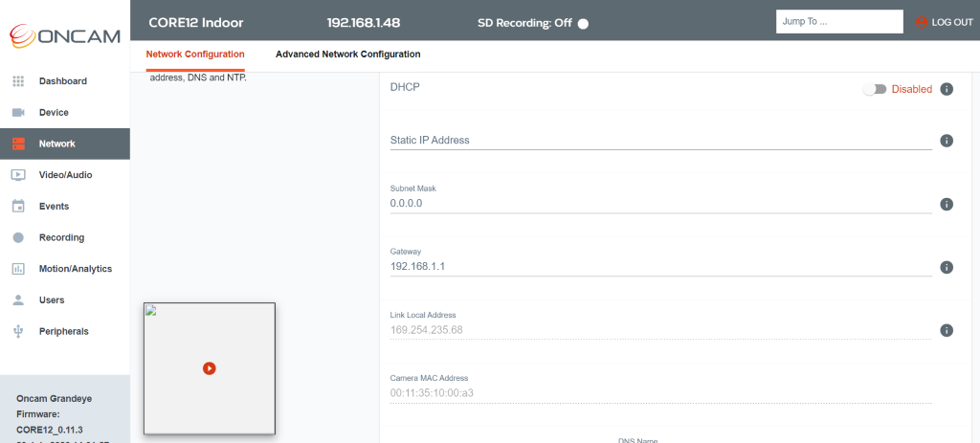This screenshot has height=443, width=980.
Task: Click the Static IP Address field
Action: (x=660, y=141)
